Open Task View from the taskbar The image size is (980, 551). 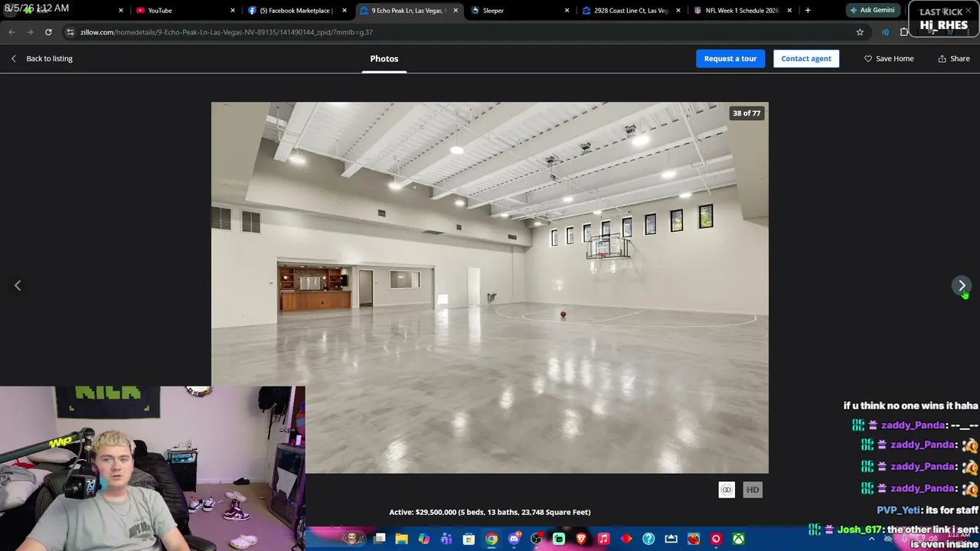(379, 540)
